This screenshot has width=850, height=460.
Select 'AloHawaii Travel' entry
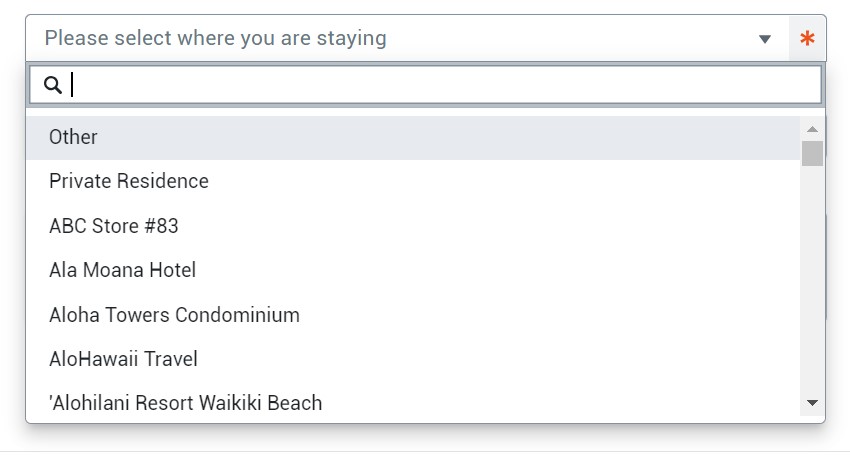coord(123,359)
